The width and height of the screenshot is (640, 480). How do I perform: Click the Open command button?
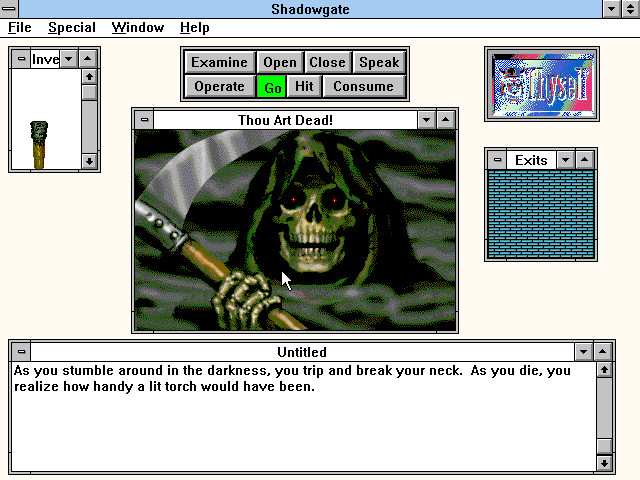pos(280,62)
